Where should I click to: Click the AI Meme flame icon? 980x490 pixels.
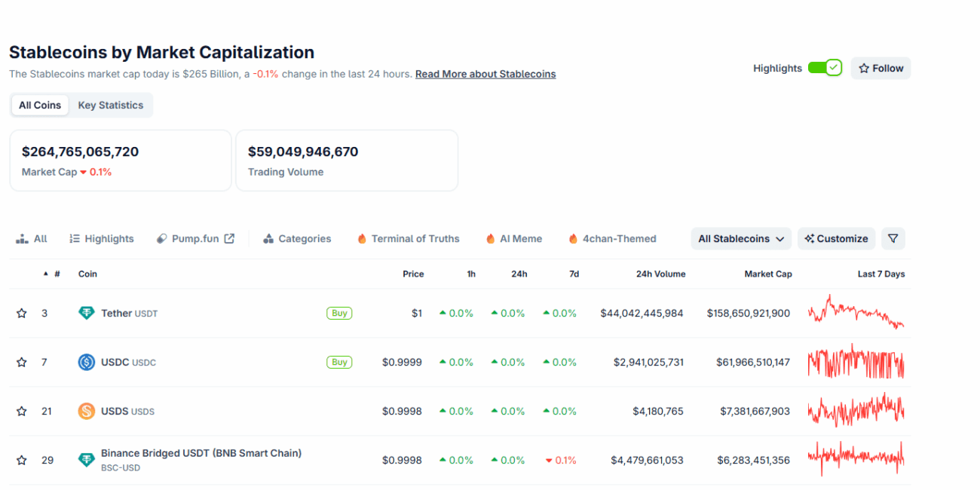pos(491,238)
